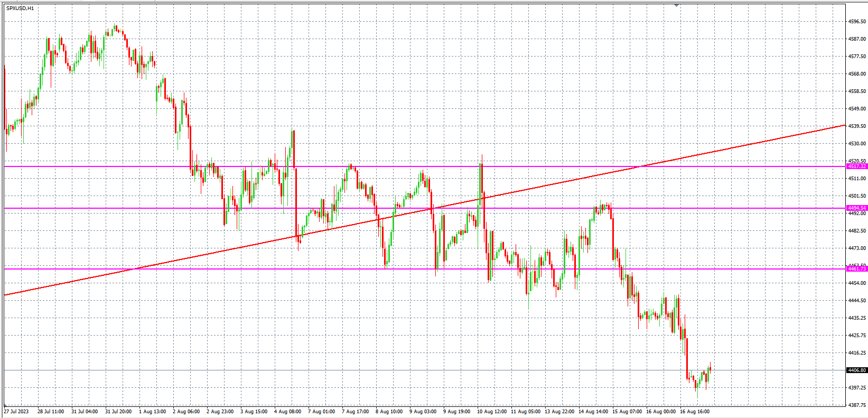Select the 4494.54 magenta price label
Screen dimensions: 868x418
856,208
